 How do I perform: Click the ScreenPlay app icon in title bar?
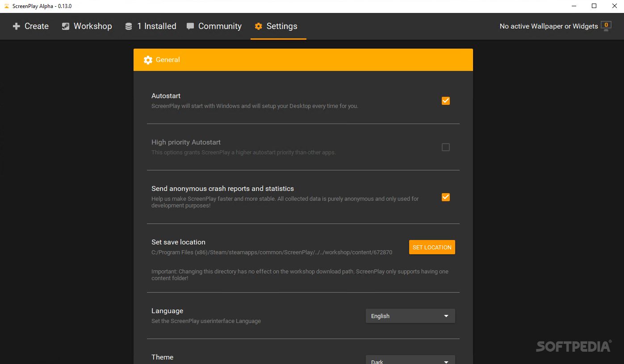(6, 6)
